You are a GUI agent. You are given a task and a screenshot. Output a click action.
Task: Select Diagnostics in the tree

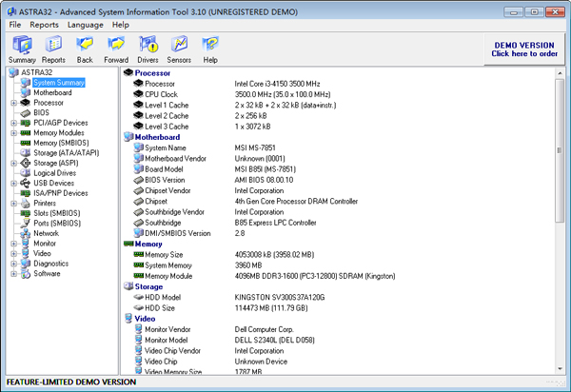point(51,264)
